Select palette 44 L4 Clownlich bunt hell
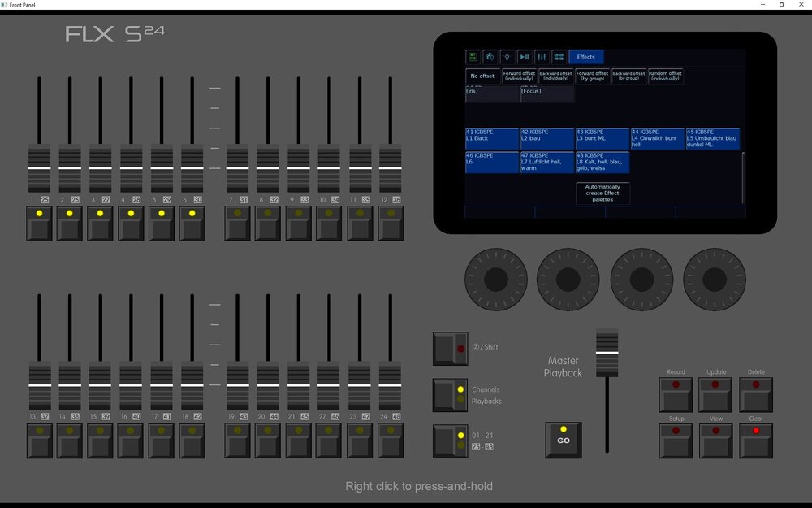The image size is (812, 508). click(658, 139)
